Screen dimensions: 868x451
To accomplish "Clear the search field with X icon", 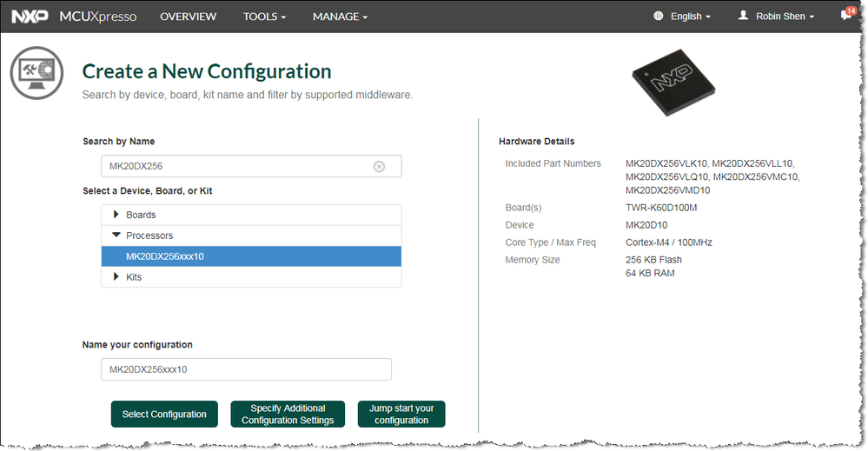I will [379, 167].
